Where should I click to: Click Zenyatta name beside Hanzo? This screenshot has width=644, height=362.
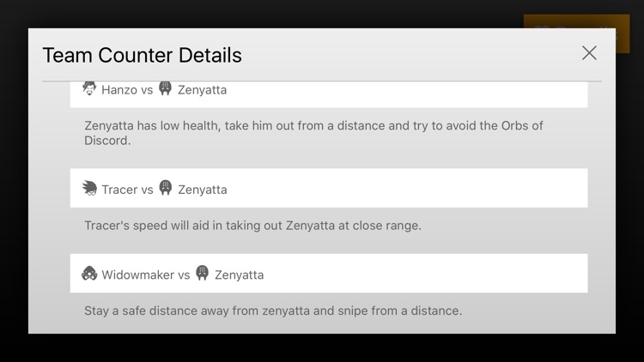click(x=203, y=90)
